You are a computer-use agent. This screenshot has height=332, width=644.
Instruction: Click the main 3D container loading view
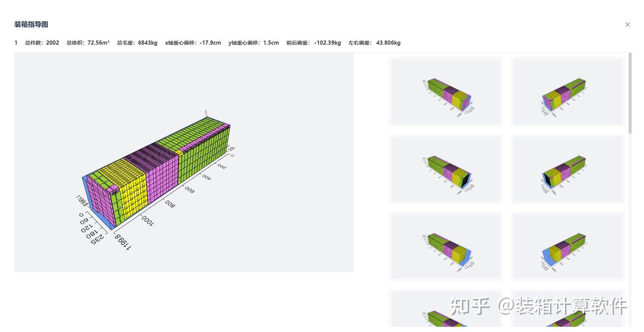(x=184, y=162)
